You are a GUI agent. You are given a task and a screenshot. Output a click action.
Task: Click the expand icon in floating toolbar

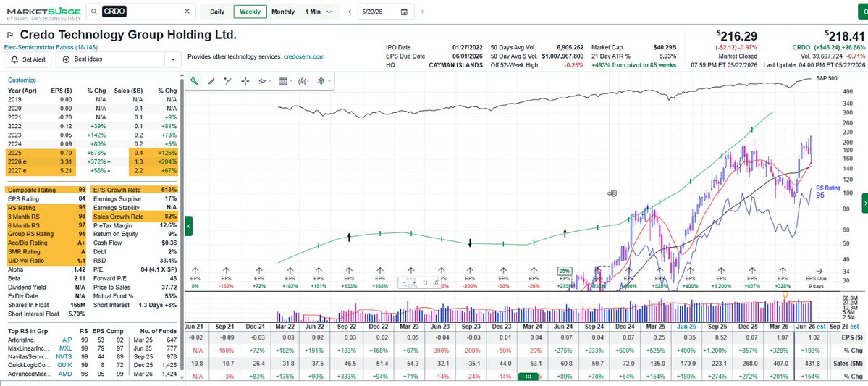(x=425, y=282)
